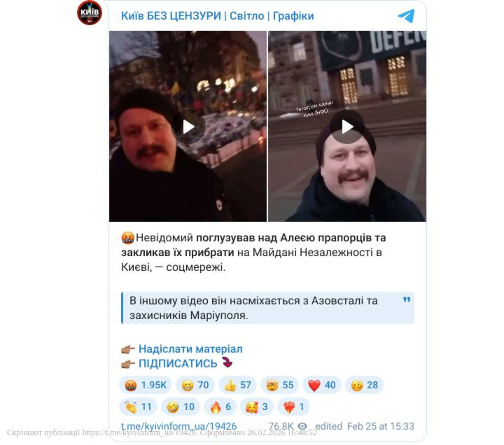Click the Київ channel avatar
The height and width of the screenshot is (445, 504).
[x=90, y=13]
